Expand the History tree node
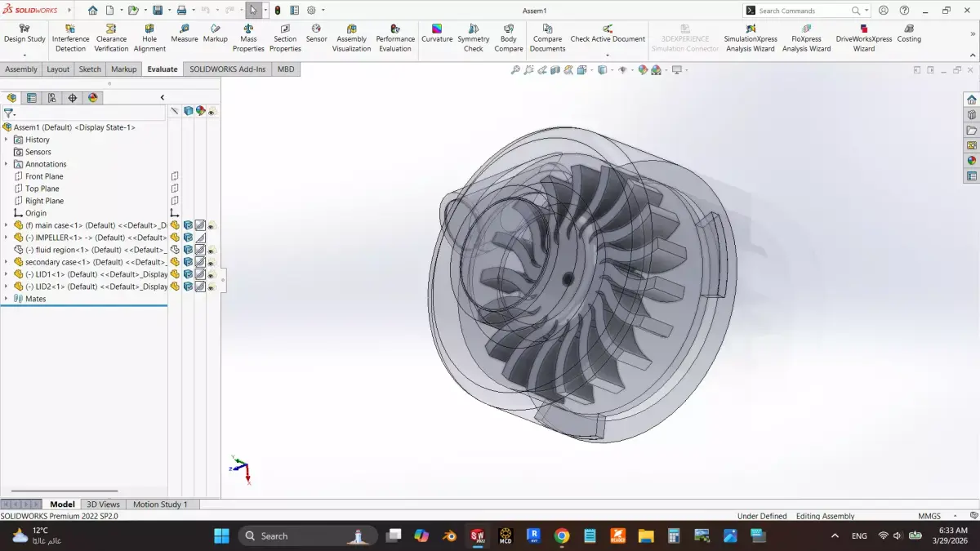980x551 pixels. pyautogui.click(x=6, y=140)
